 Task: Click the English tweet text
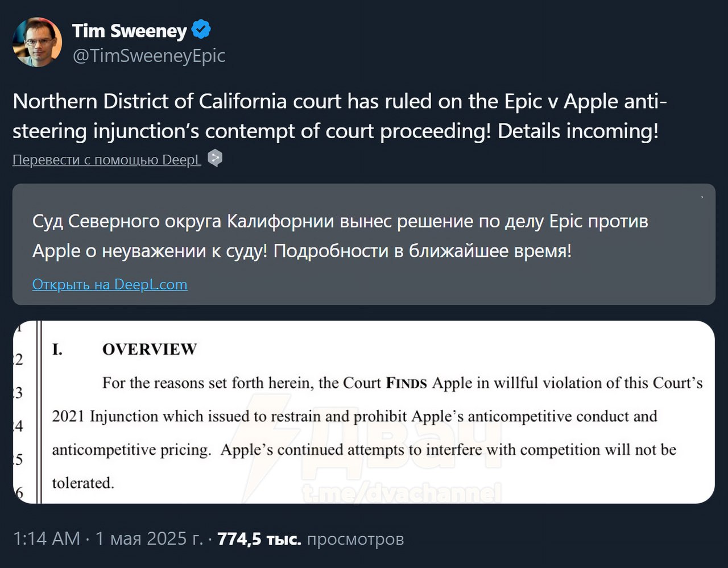point(340,116)
